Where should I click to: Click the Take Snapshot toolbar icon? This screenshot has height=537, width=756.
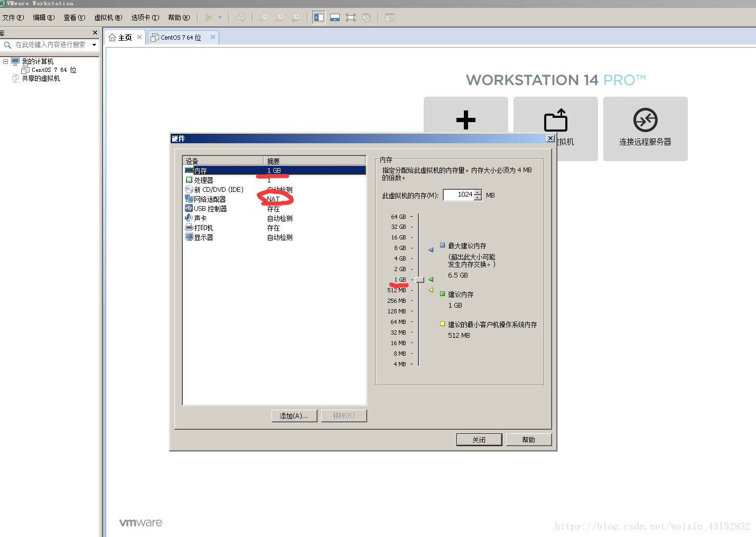[x=265, y=17]
